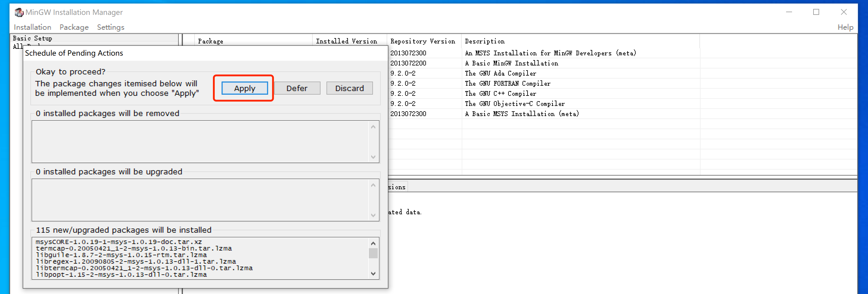The width and height of the screenshot is (868, 294).
Task: Close the MinGW Installation Manager window
Action: (x=843, y=12)
